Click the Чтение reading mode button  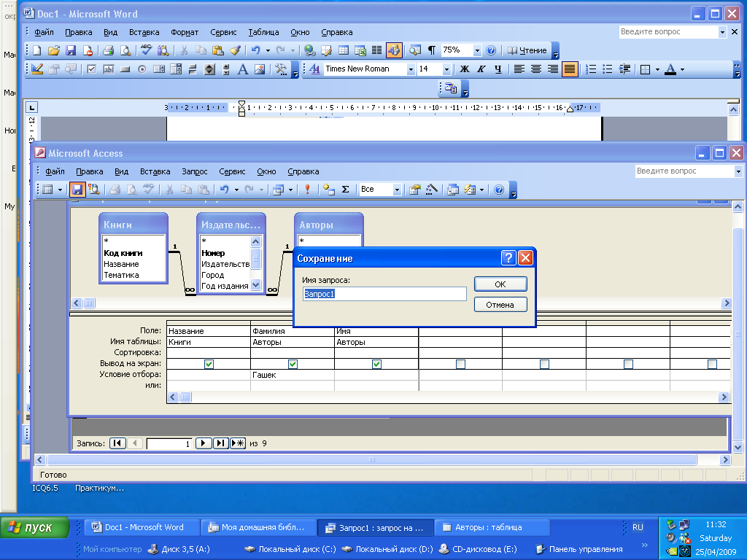(x=527, y=50)
